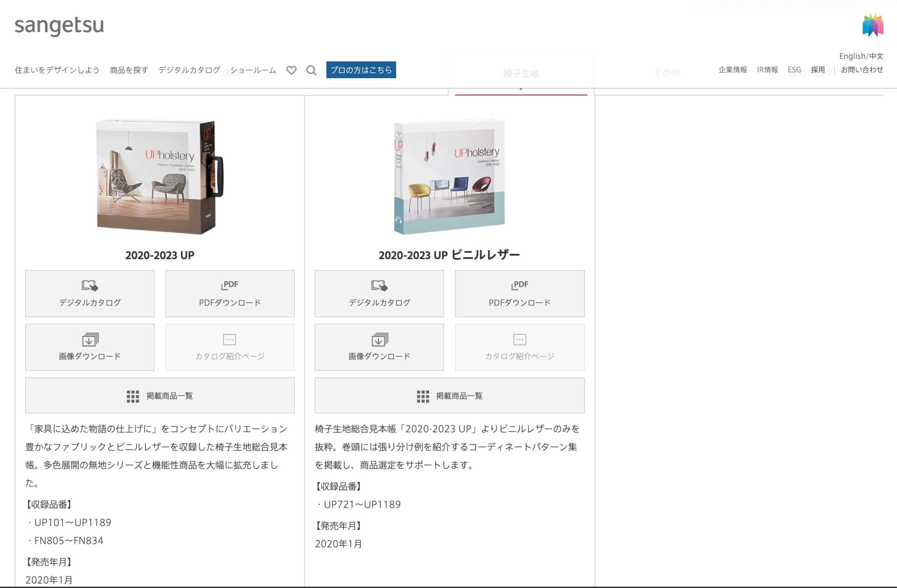Screen dimensions: 897x588
Task: Click カタログ紹介ページ for UP ビニルレザー
Action: (x=520, y=347)
